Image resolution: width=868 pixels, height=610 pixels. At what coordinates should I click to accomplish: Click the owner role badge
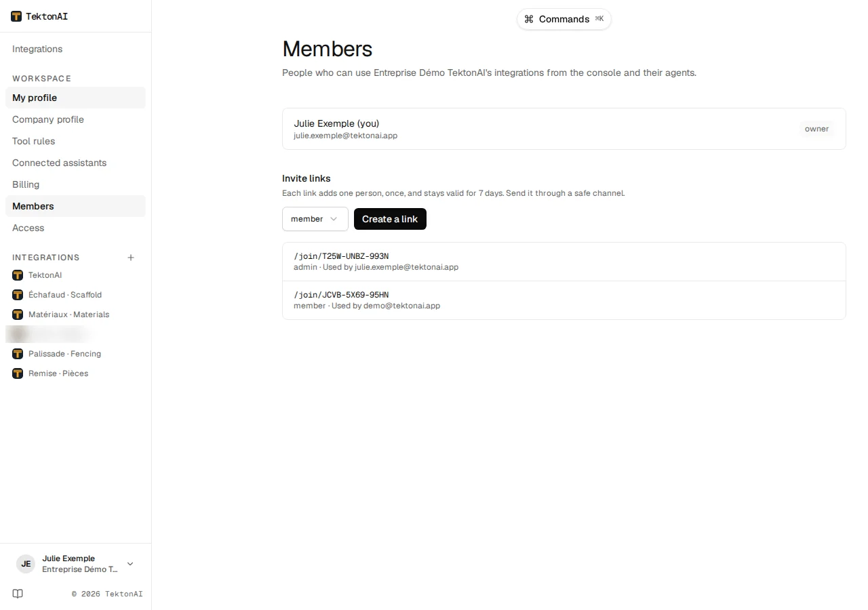pos(816,129)
